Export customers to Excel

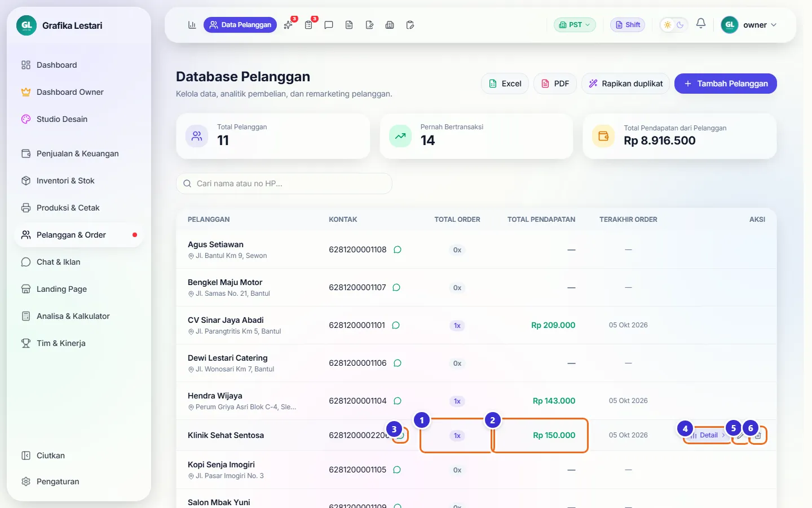coord(505,84)
